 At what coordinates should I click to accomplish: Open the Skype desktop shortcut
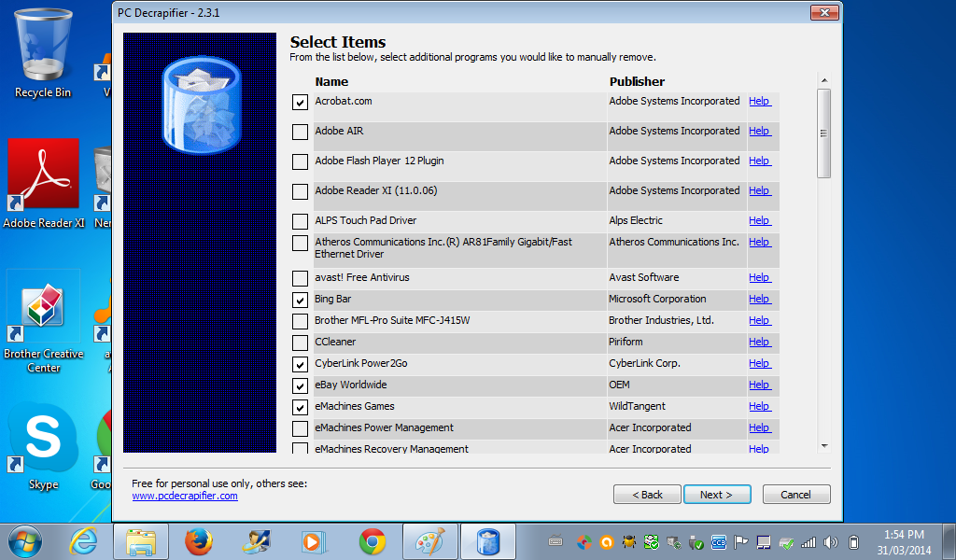(43, 447)
